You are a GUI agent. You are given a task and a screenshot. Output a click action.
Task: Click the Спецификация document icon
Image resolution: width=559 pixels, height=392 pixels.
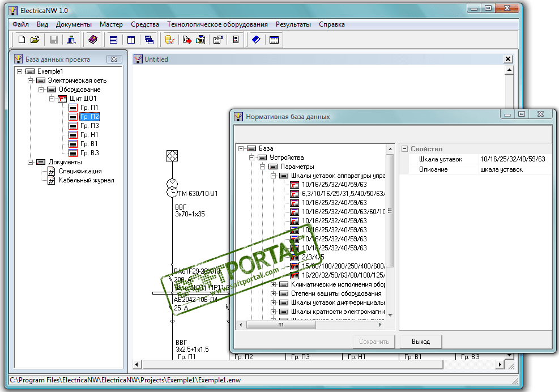pyautogui.click(x=52, y=172)
